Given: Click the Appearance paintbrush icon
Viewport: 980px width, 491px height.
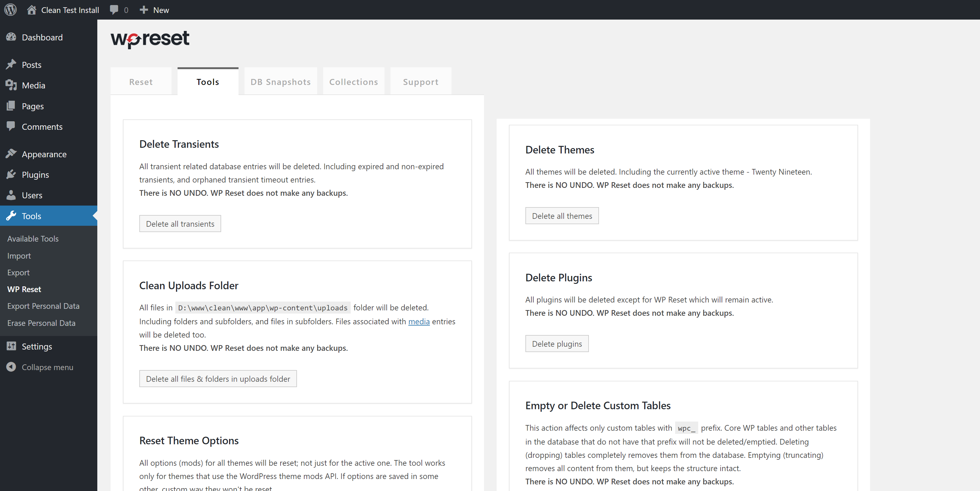Looking at the screenshot, I should pos(11,154).
